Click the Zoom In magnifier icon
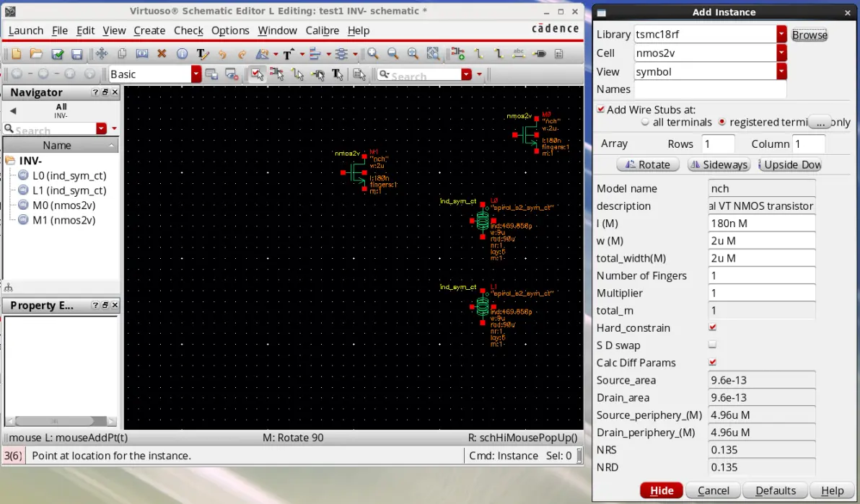Image resolution: width=860 pixels, height=504 pixels. 373,54
